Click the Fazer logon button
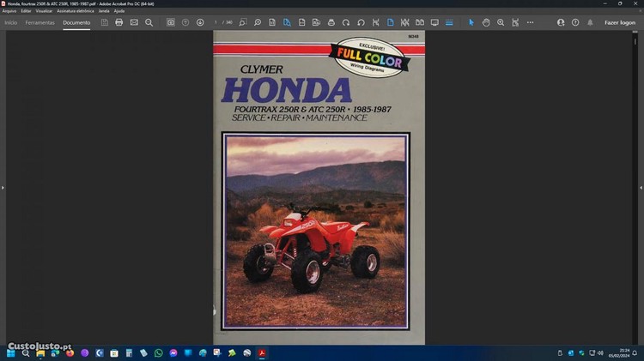This screenshot has width=644, height=361. click(x=620, y=22)
